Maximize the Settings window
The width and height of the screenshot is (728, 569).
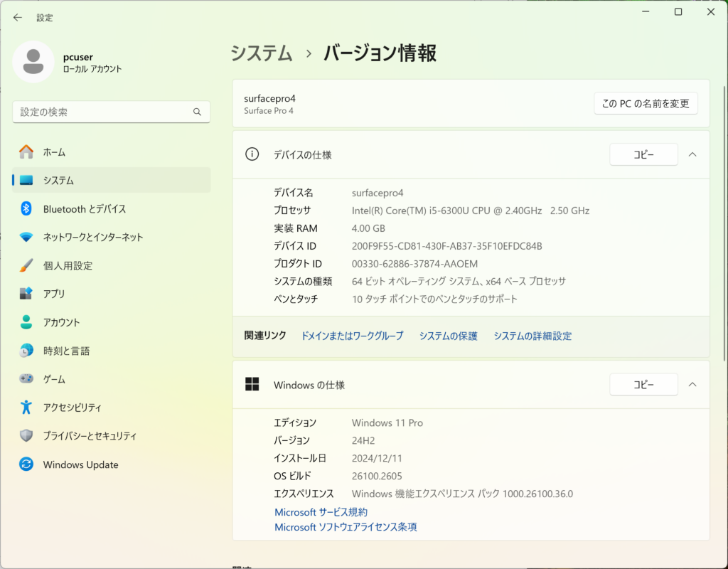(x=678, y=12)
